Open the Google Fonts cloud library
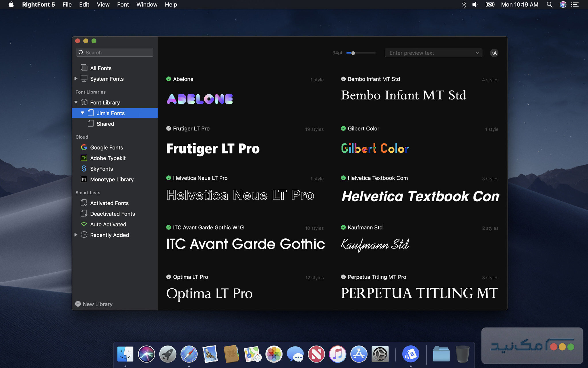588x368 pixels. (106, 147)
